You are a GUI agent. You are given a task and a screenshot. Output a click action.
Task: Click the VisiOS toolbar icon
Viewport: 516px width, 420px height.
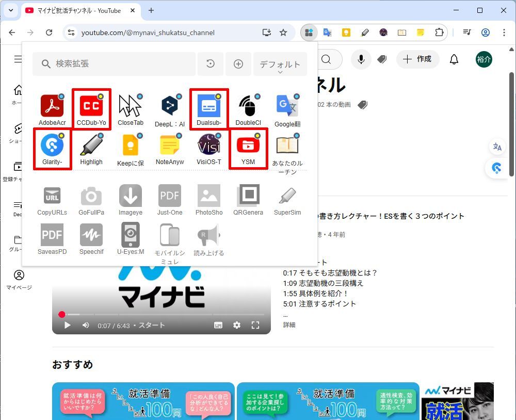coord(383,33)
